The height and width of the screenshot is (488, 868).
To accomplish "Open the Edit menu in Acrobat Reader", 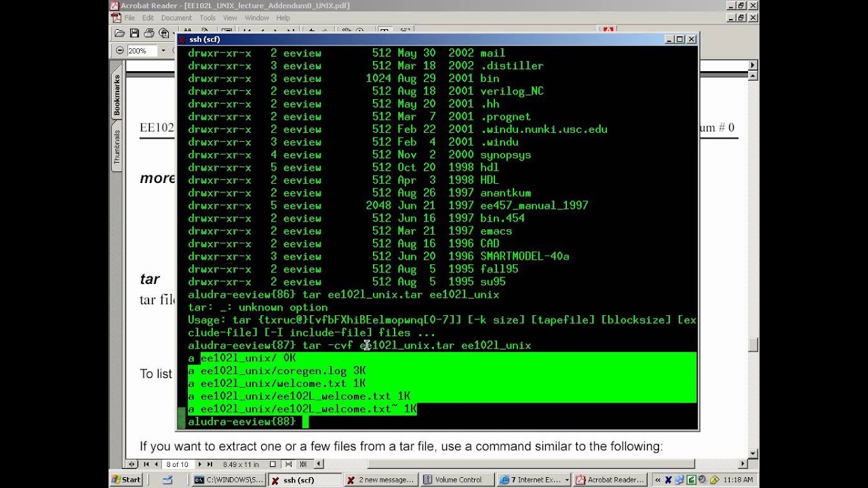I will pyautogui.click(x=148, y=18).
